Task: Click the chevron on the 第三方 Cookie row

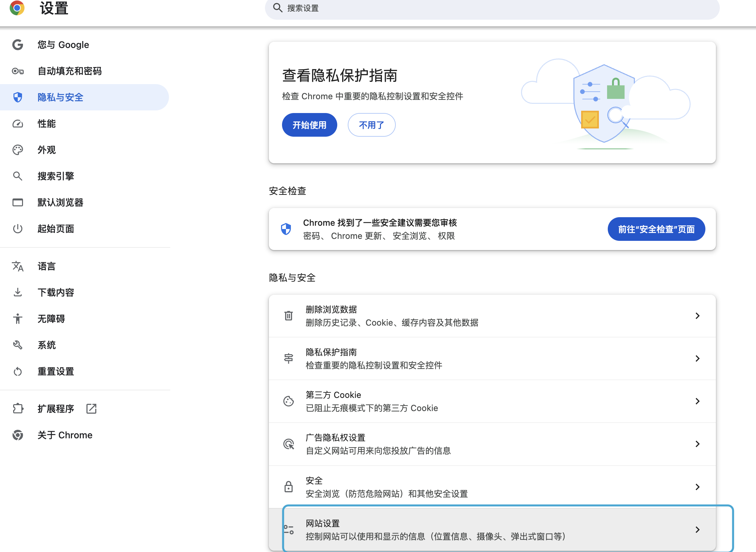Action: pos(697,401)
